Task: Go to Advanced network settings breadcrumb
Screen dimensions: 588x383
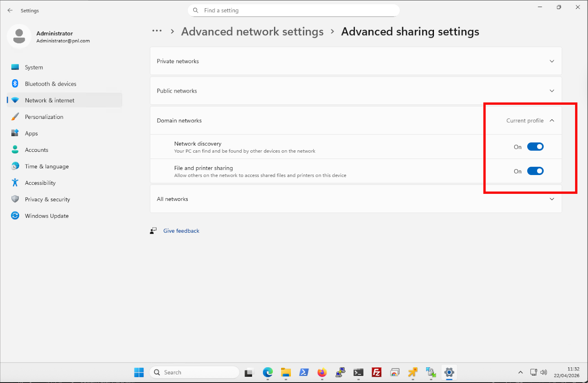Action: tap(252, 32)
